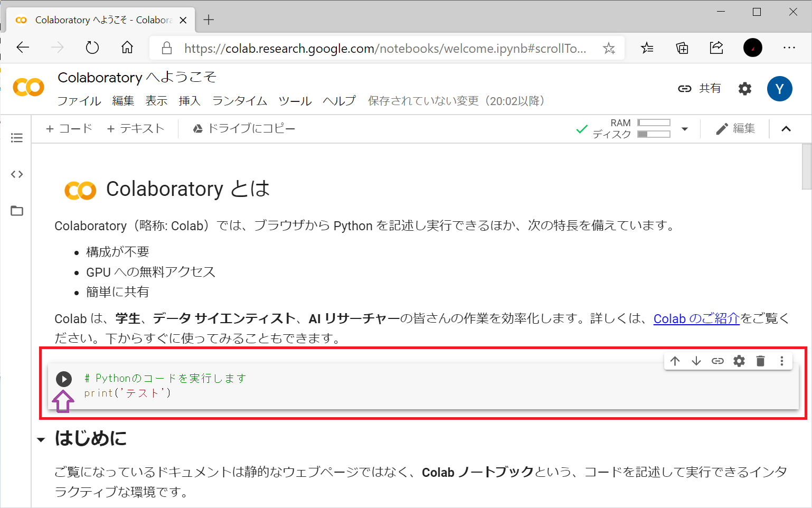This screenshot has height=508, width=812.
Task: Click the ドライブにコピー button
Action: (243, 128)
